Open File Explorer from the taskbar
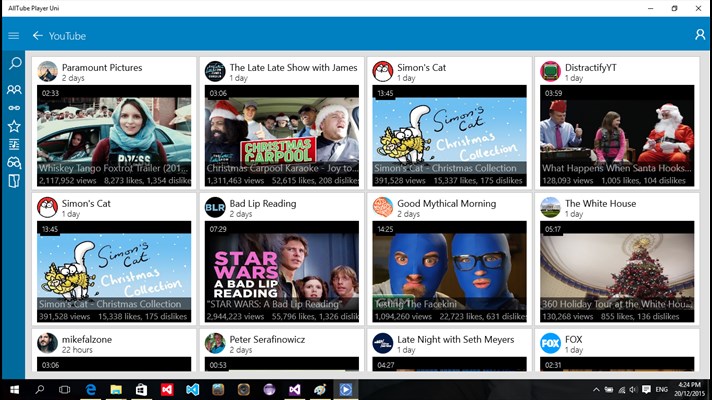 (x=116, y=390)
